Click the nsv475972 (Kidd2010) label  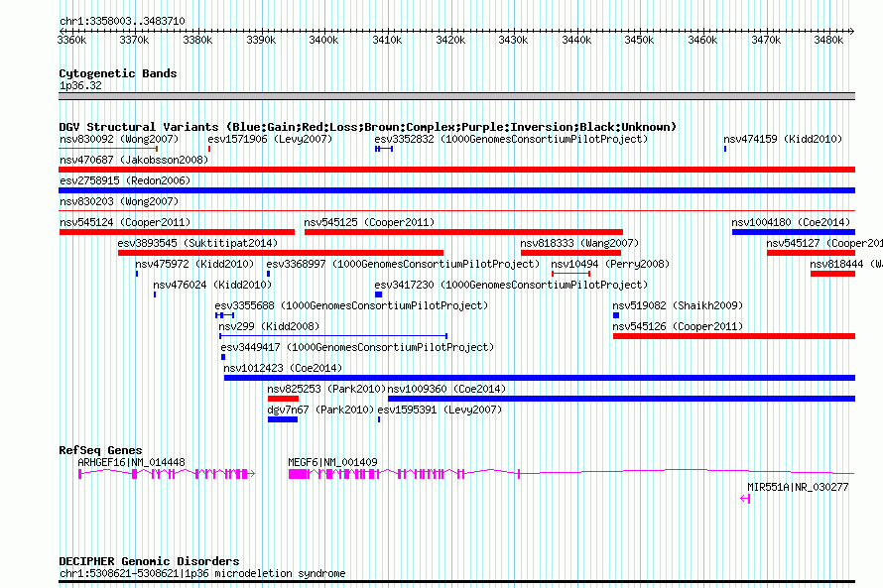click(194, 264)
